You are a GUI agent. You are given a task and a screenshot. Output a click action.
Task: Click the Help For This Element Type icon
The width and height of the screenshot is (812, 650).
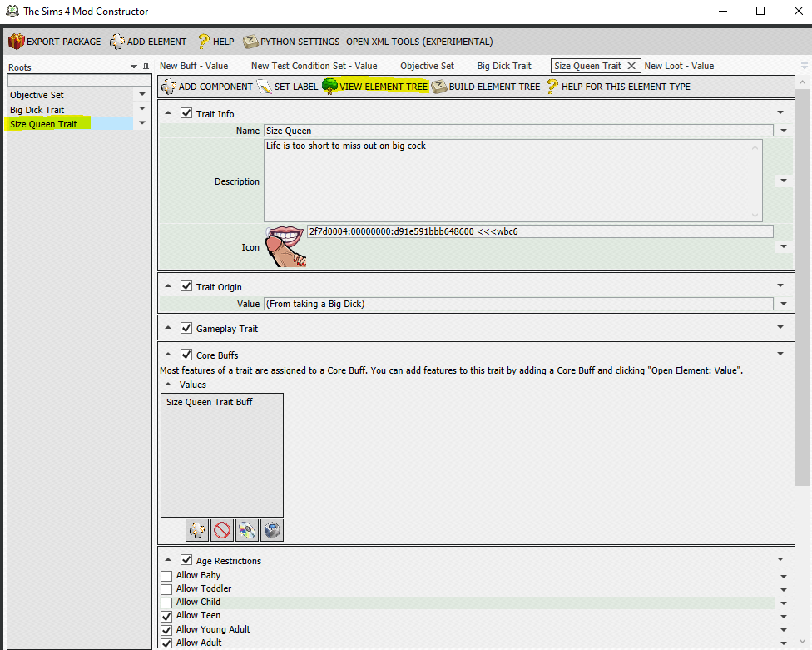(552, 87)
